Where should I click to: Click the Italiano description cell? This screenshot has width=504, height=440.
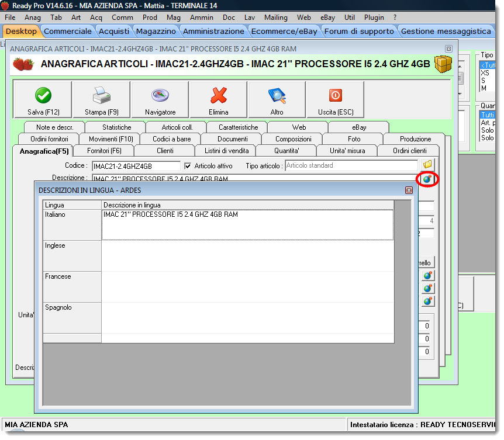point(247,225)
